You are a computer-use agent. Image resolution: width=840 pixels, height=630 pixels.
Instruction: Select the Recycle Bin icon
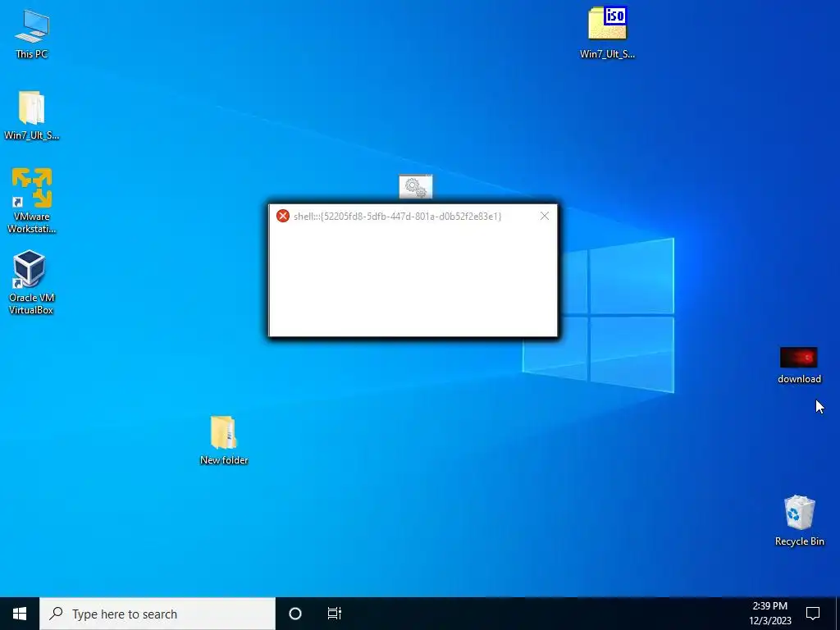799,520
